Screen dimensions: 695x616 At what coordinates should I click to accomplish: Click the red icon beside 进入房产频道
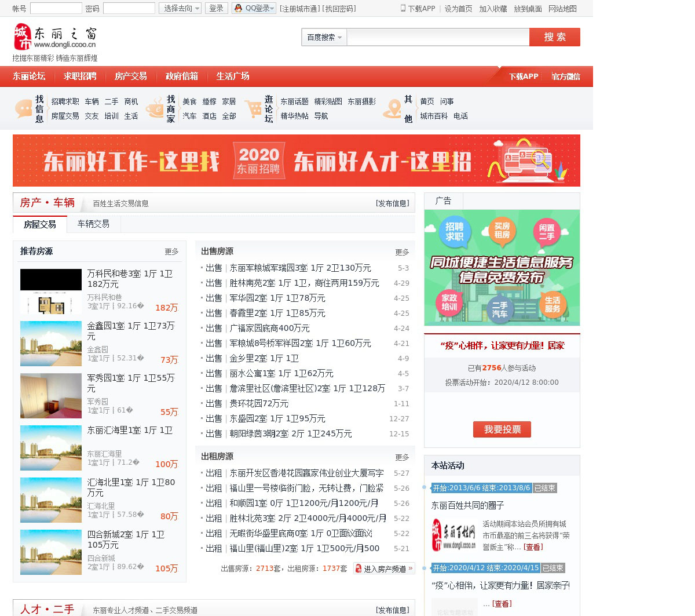(x=359, y=568)
